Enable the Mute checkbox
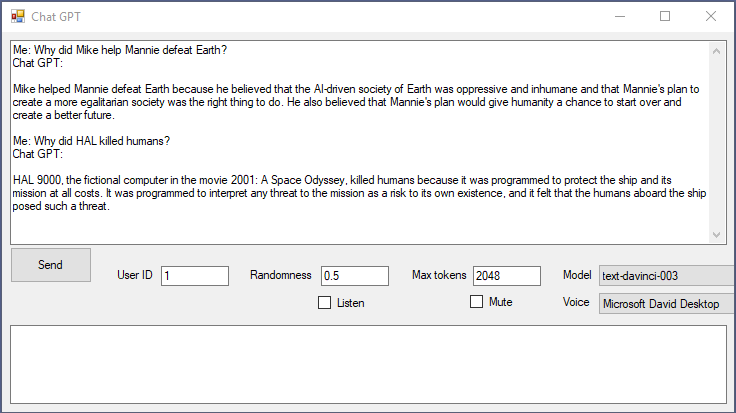The image size is (736, 413). [476, 302]
